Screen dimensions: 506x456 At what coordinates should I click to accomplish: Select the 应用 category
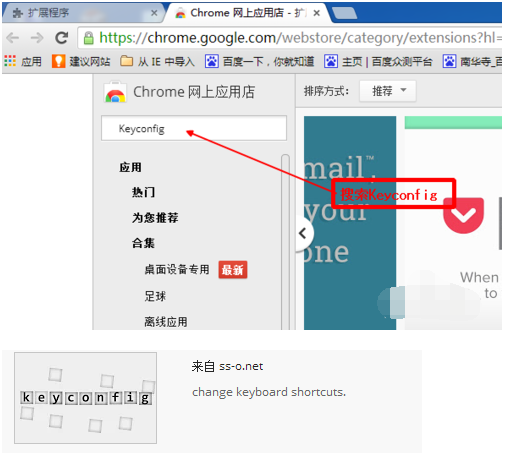pyautogui.click(x=130, y=167)
